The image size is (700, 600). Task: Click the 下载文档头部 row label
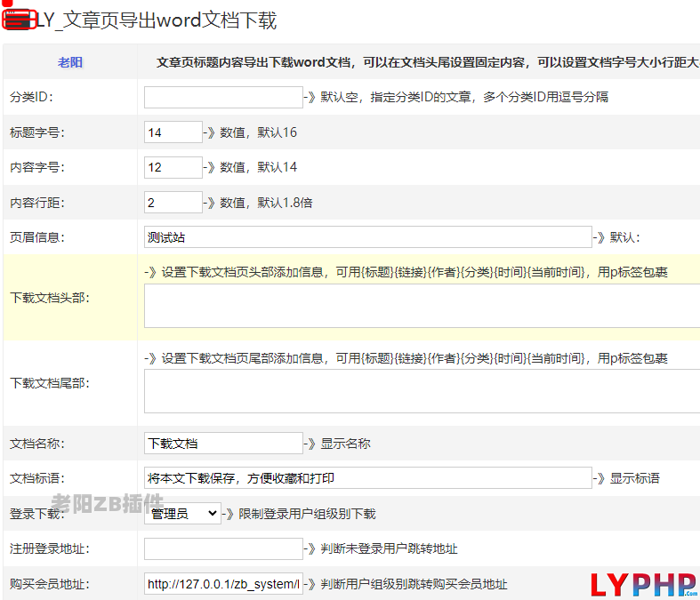(50, 298)
